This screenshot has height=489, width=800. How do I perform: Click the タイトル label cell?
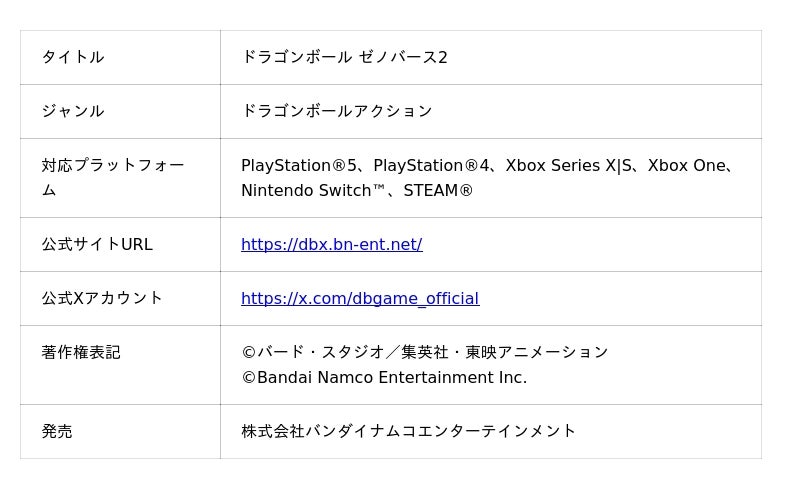(73, 58)
